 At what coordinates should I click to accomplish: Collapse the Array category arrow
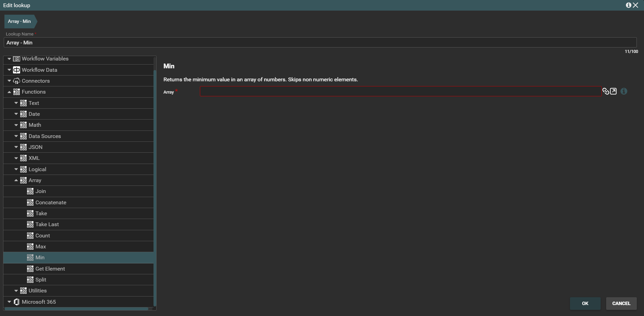click(x=16, y=180)
